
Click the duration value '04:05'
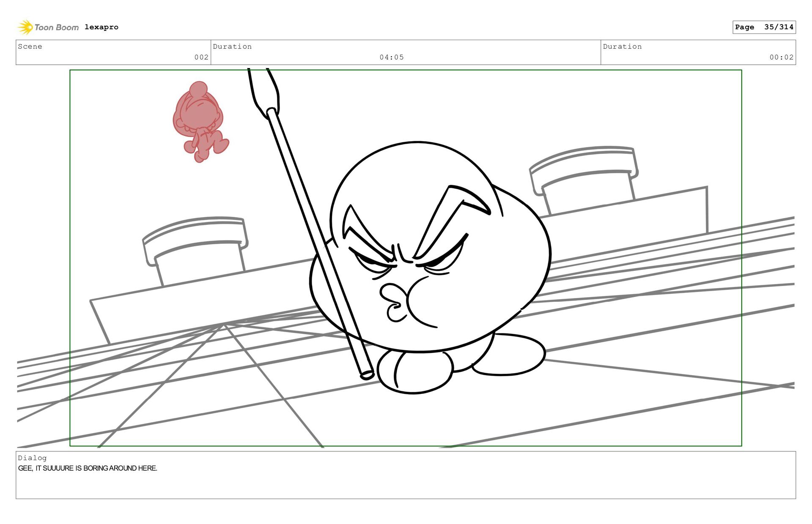click(x=392, y=57)
